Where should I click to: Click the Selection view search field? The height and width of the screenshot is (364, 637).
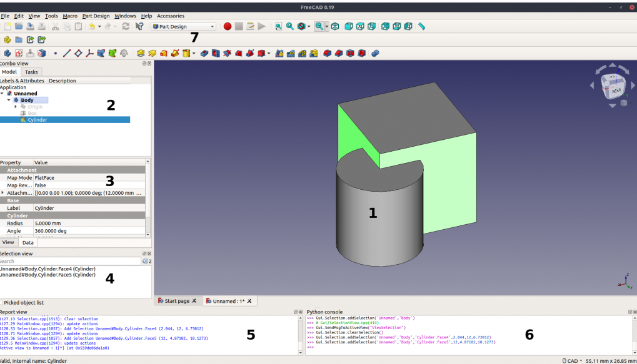tap(70, 262)
